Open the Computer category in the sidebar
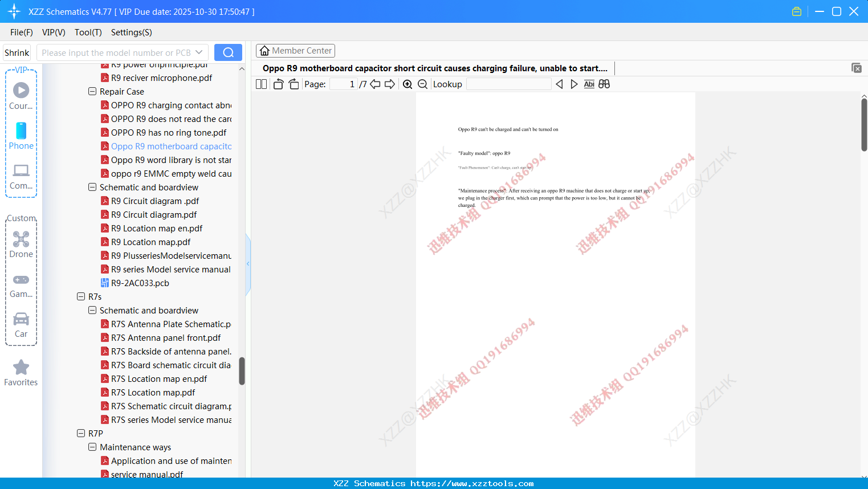868x489 pixels. (x=21, y=176)
